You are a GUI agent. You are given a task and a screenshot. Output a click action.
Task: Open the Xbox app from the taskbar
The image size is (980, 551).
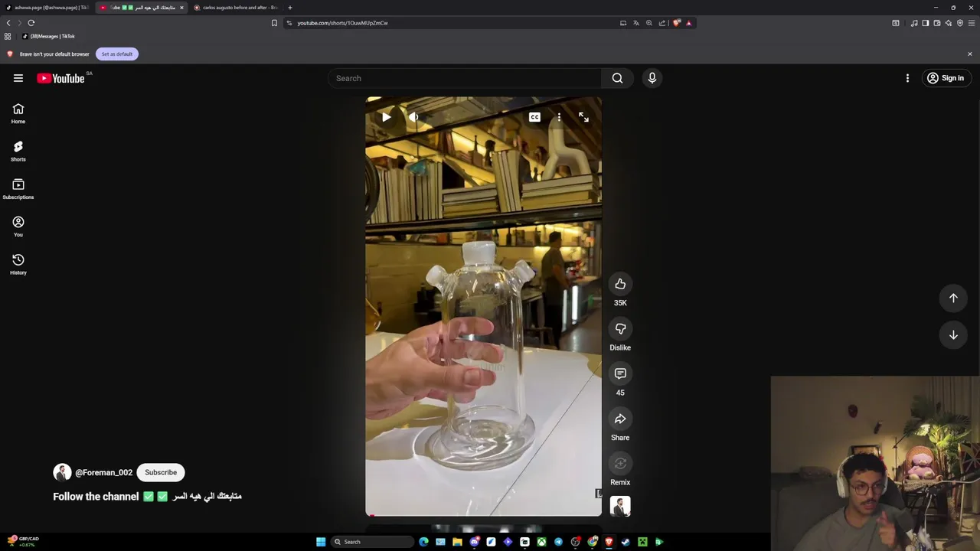coord(541,542)
